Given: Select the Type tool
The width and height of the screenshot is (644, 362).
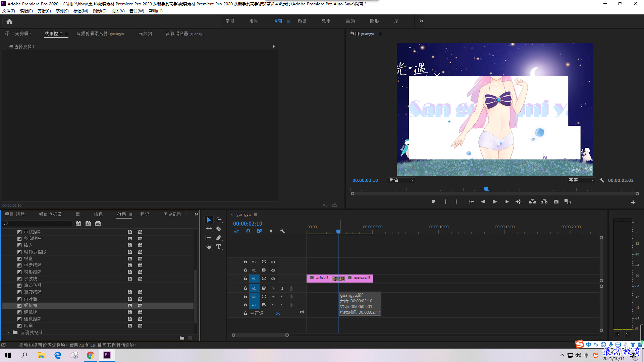Looking at the screenshot, I should click(219, 247).
